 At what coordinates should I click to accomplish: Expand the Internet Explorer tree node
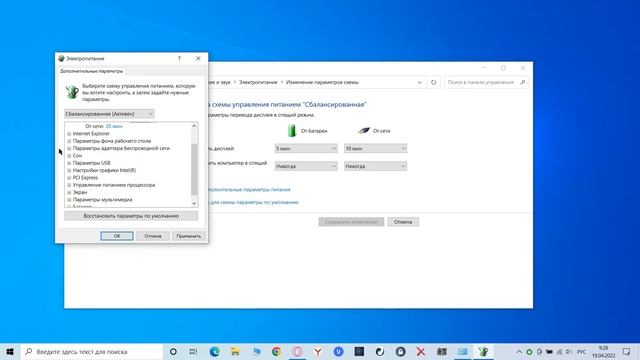click(69, 134)
